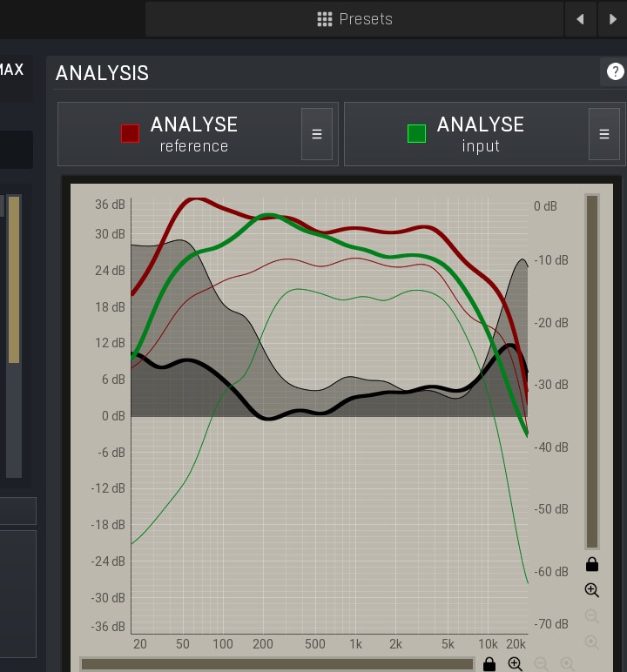Zoom in on the horizontal axis
The width and height of the screenshot is (627, 672).
coord(515,665)
